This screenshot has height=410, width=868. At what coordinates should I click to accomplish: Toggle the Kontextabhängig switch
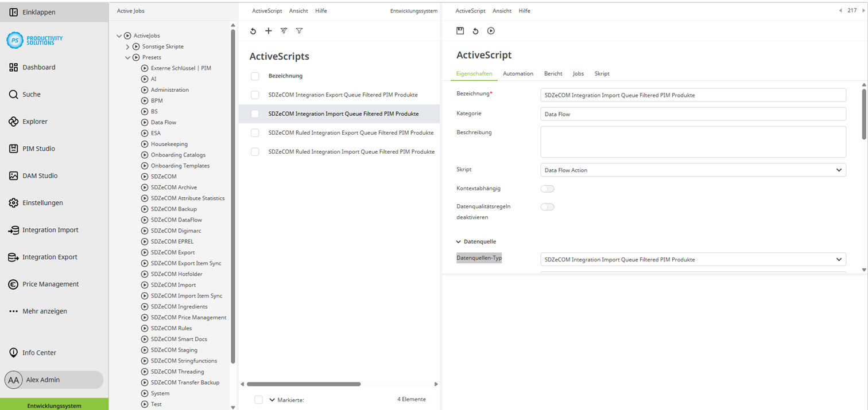(x=547, y=189)
